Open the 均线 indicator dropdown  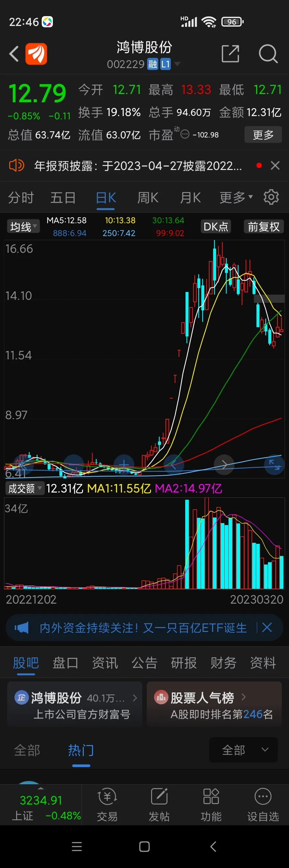(23, 227)
